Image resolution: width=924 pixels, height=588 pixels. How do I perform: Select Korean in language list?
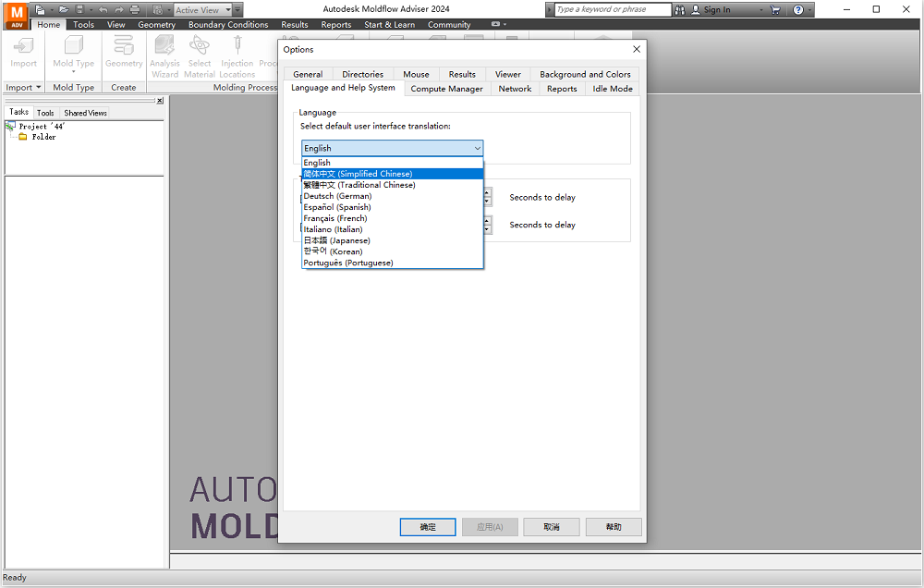tap(393, 251)
